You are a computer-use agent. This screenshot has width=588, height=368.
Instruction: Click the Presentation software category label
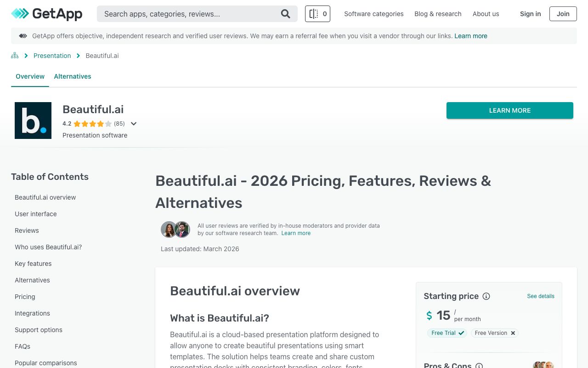coord(95,135)
